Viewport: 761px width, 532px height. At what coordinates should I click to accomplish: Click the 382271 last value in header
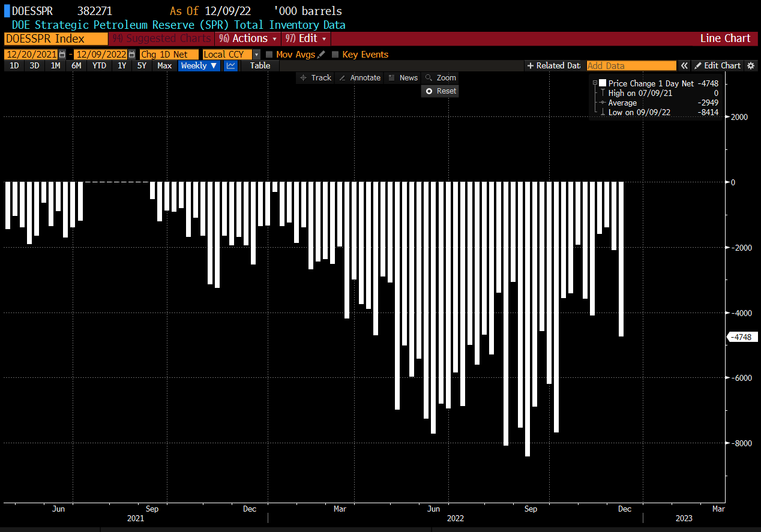coord(94,11)
